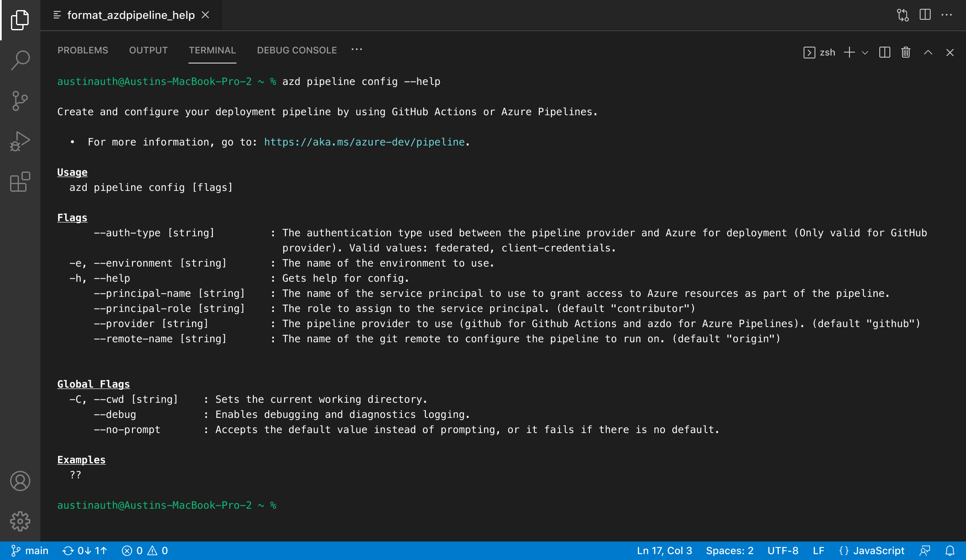Kill the active terminal
Screen dimensions: 966x560
click(905, 52)
